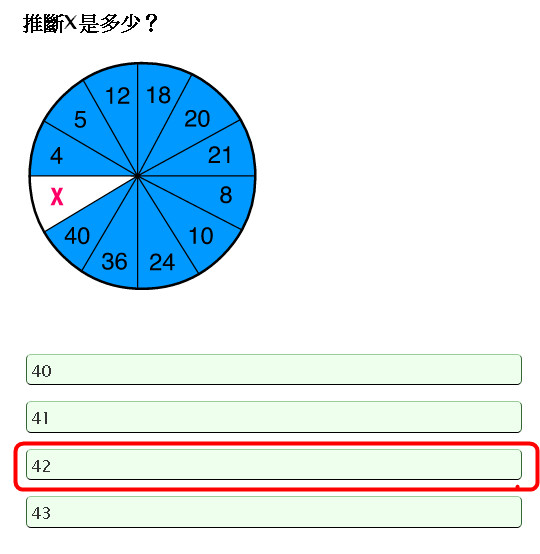Click the wheel segment labeled 36
The image size is (540, 554).
click(x=114, y=262)
